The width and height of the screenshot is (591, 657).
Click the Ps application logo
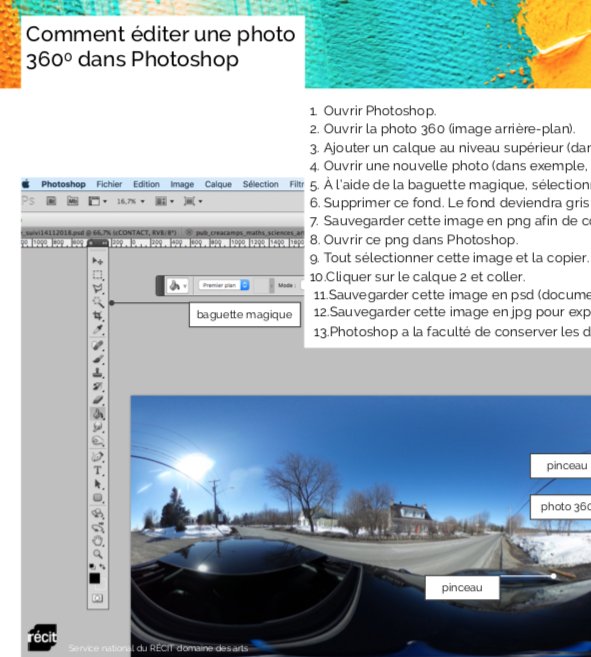point(28,201)
